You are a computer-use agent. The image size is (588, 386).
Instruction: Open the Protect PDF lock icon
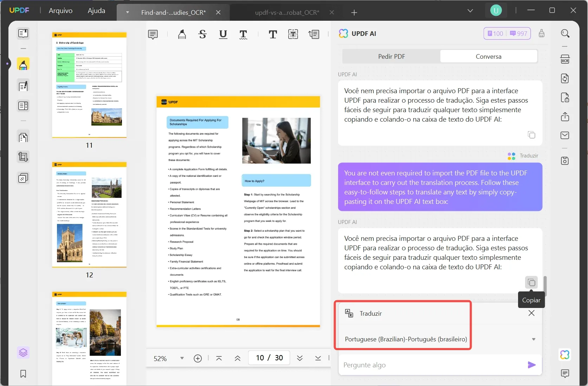565,97
